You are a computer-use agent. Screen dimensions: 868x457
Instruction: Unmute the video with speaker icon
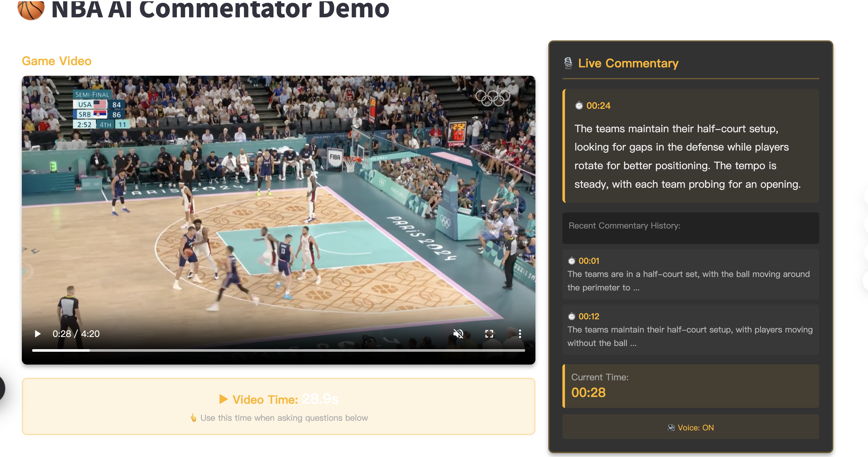[x=458, y=333]
